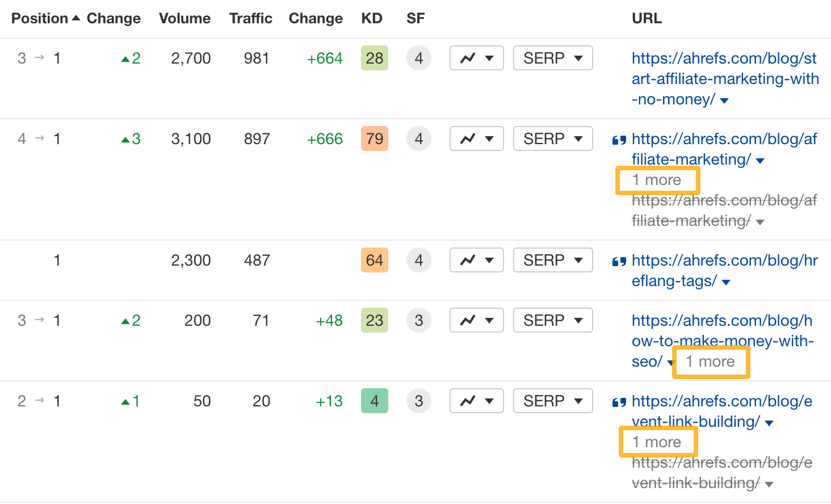This screenshot has width=831, height=504.
Task: Click the green KD badge showing 4
Action: [x=374, y=401]
